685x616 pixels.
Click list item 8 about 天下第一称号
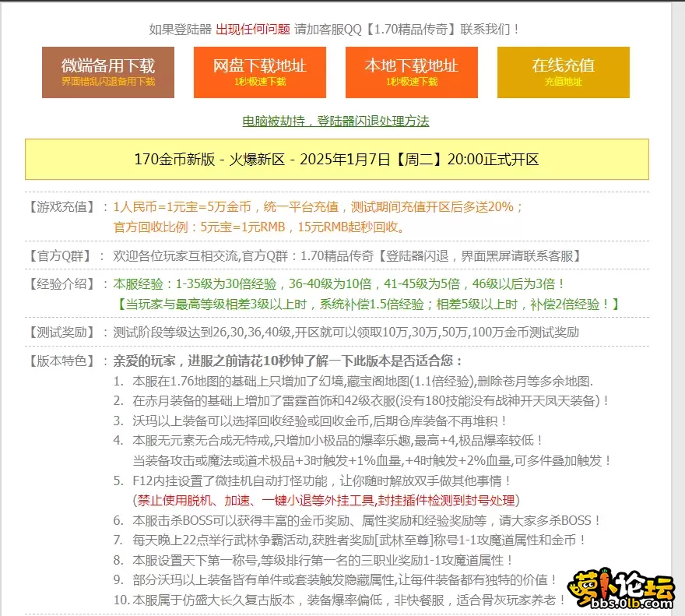(313, 560)
